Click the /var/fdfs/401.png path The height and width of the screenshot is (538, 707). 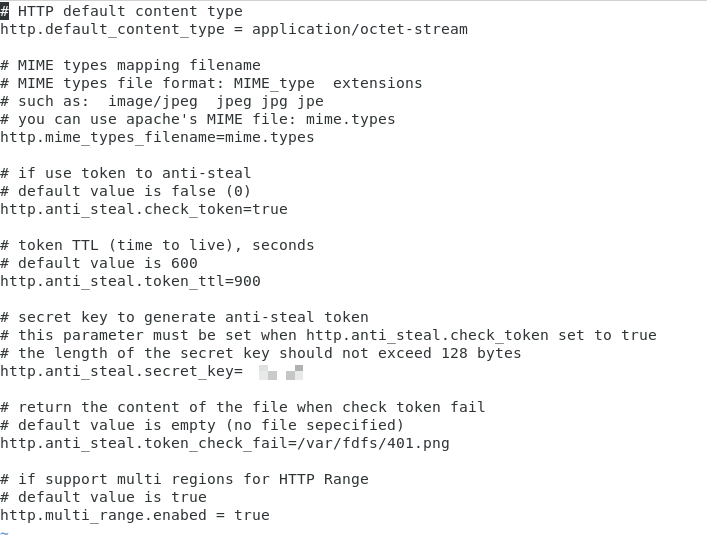point(373,443)
